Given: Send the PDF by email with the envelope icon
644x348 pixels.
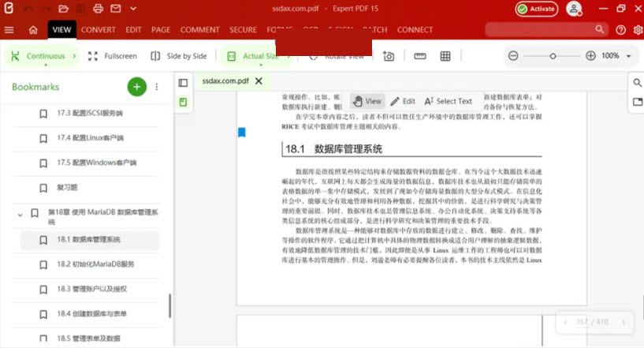Looking at the screenshot, I should coord(116,9).
